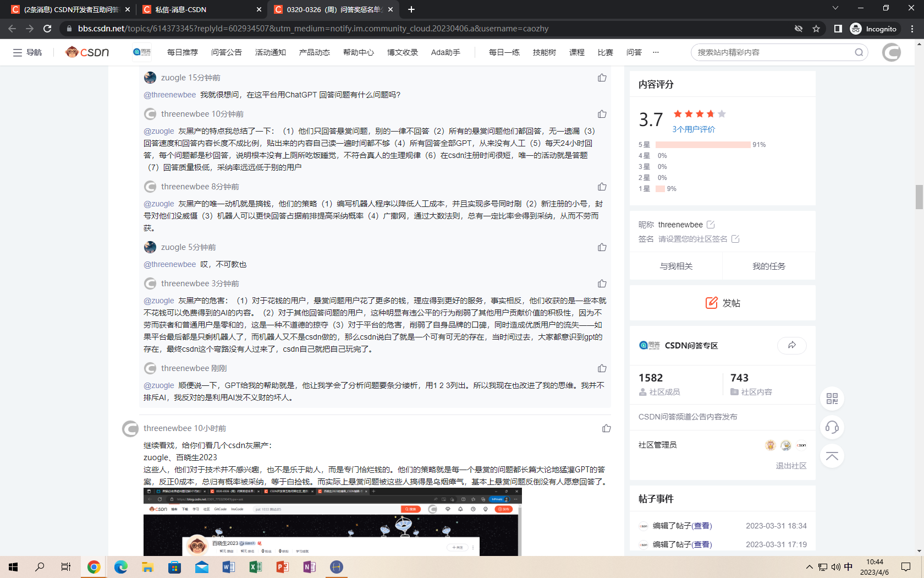
Task: Edit nickname using the pencil icon
Action: click(x=711, y=225)
